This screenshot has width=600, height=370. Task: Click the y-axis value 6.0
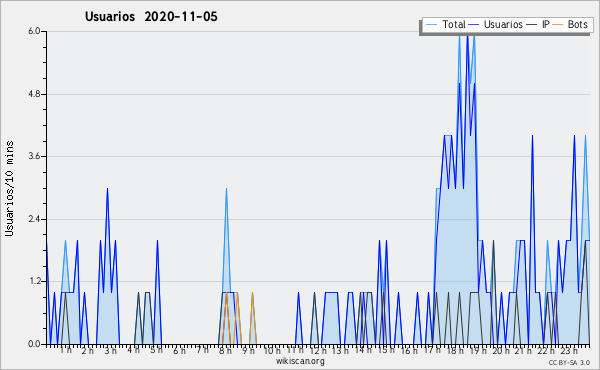pyautogui.click(x=34, y=31)
